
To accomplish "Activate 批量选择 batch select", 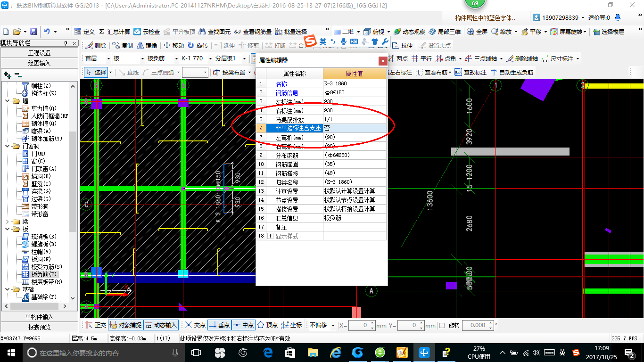I will pos(291,32).
